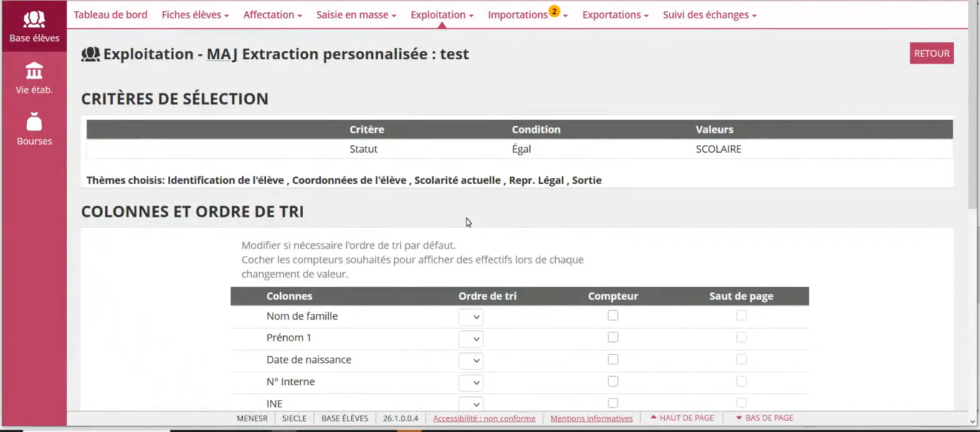Open the Fiches élèves menu
Viewport: 980px width, 432px height.
(195, 14)
